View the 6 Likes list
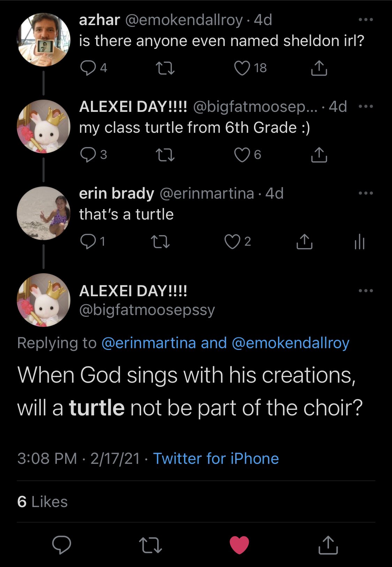This screenshot has width=392, height=567. click(x=42, y=502)
